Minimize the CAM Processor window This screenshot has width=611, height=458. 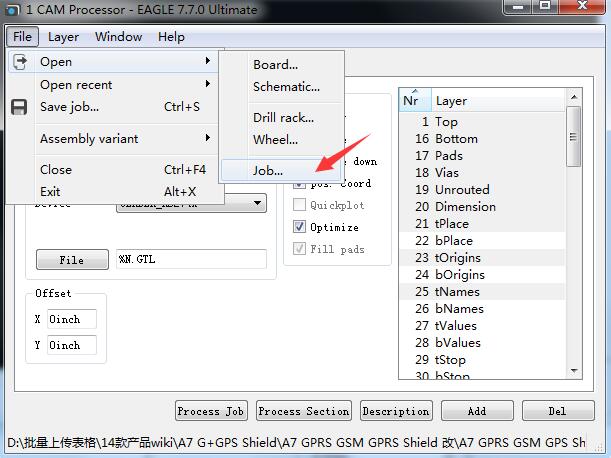click(x=518, y=7)
